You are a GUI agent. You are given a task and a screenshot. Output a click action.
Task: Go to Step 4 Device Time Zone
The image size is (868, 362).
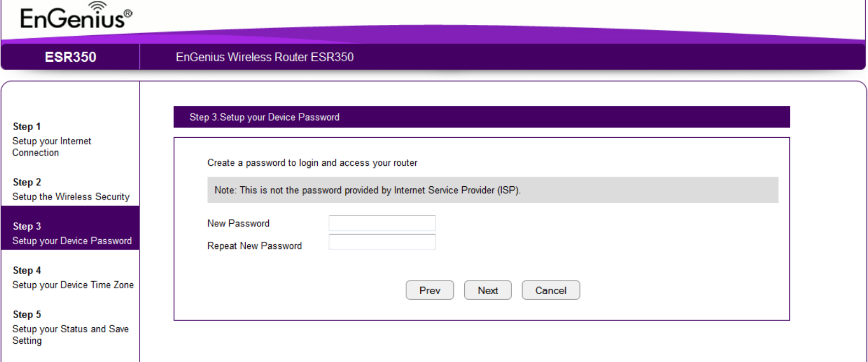point(73,278)
